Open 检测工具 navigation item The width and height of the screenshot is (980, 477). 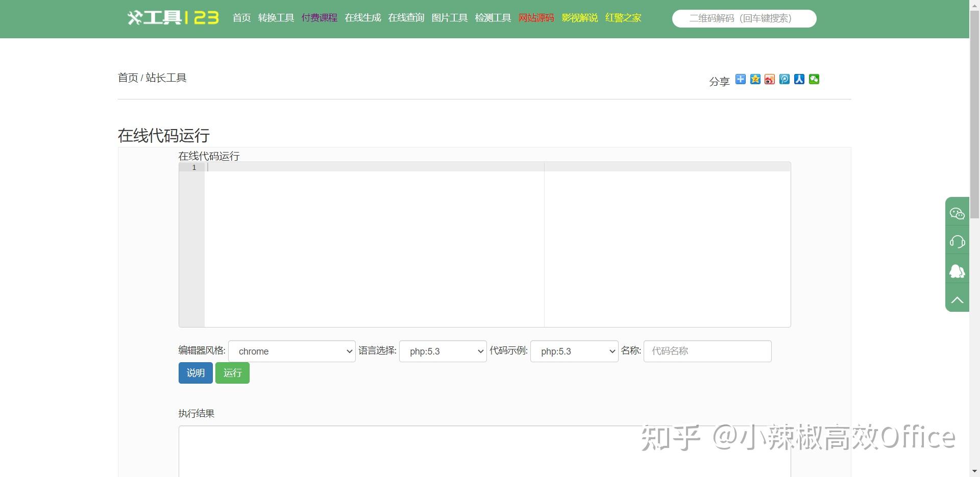point(493,18)
